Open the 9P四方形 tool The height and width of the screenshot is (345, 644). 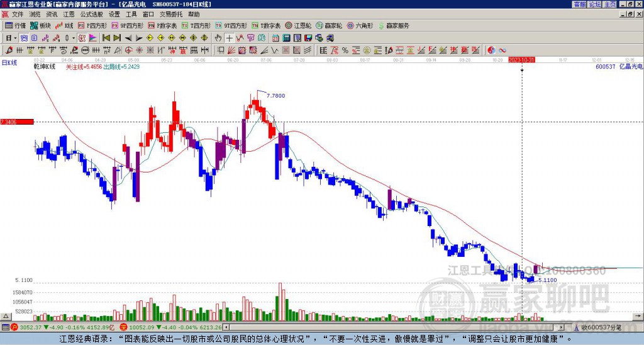tap(127, 25)
